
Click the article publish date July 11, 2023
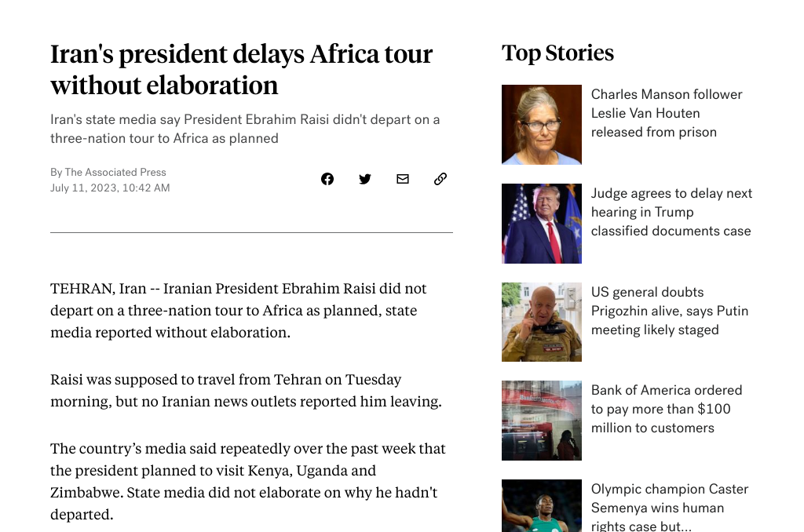pos(110,188)
